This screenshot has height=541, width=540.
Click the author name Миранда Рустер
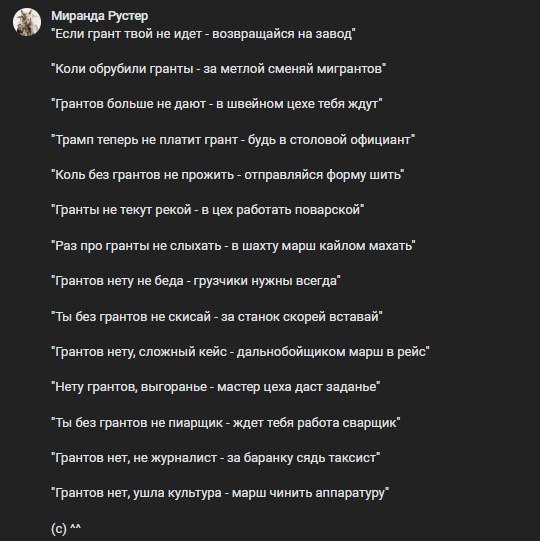[x=100, y=16]
